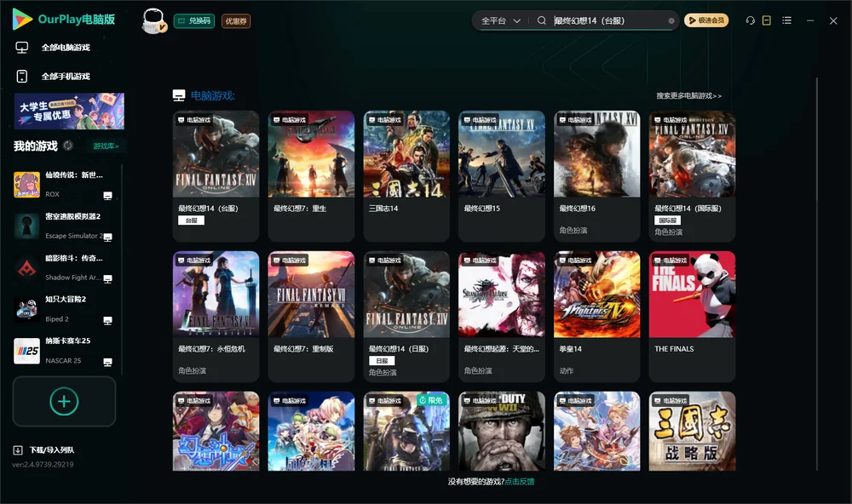Expand 搜索更多电脑游戏>> results
The width and height of the screenshot is (852, 504).
pyautogui.click(x=688, y=95)
